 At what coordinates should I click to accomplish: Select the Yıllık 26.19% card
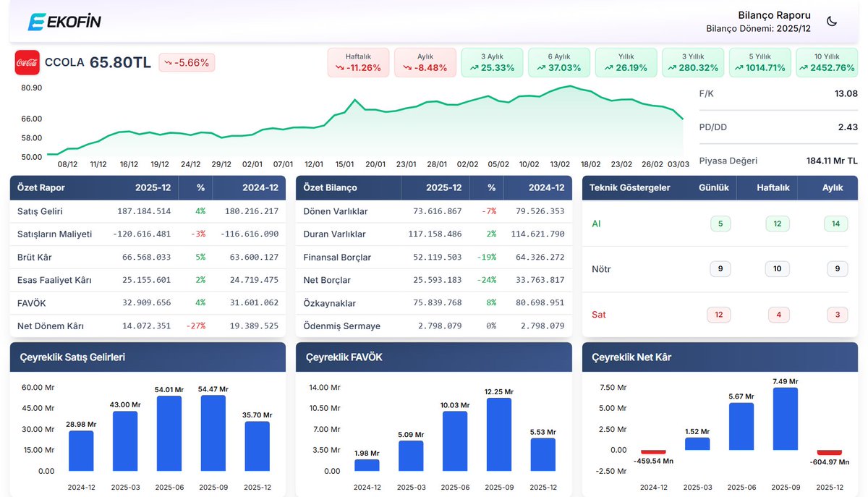point(626,63)
